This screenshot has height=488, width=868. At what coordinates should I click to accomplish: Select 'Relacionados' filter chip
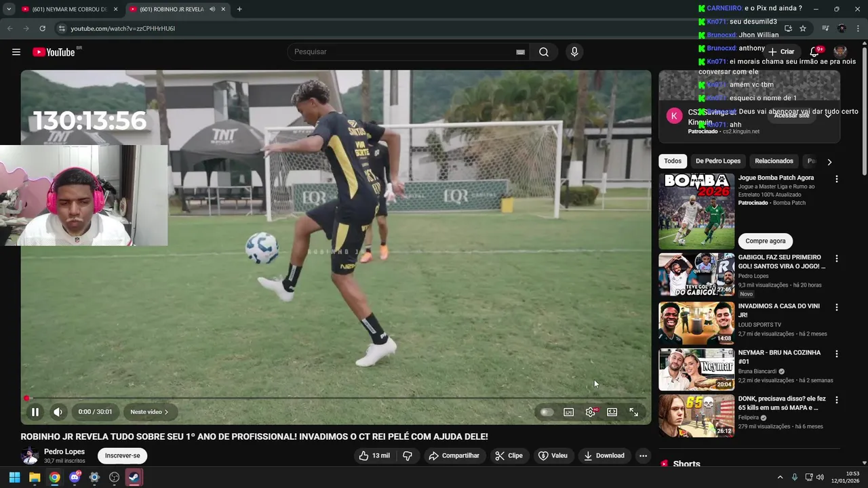774,161
